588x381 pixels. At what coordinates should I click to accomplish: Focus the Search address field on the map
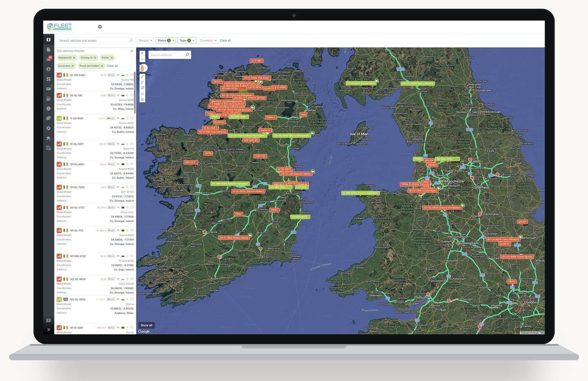pos(170,55)
